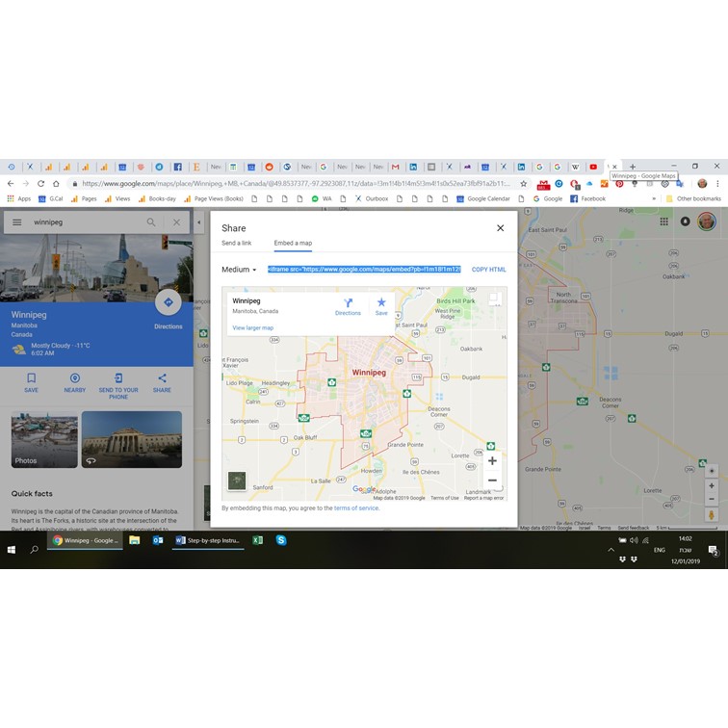Toggle satellite view thumbnail in preview map
The height and width of the screenshot is (728, 728).
237,481
